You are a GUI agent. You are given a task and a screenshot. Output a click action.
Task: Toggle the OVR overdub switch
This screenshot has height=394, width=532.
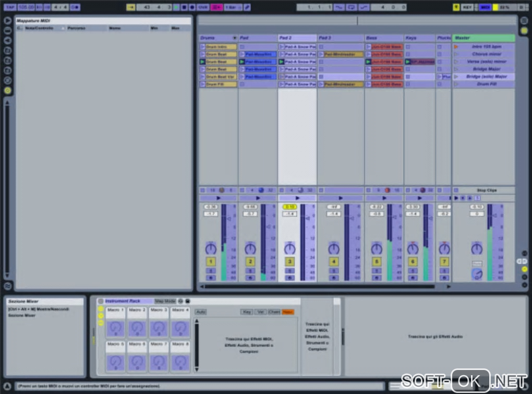point(202,7)
